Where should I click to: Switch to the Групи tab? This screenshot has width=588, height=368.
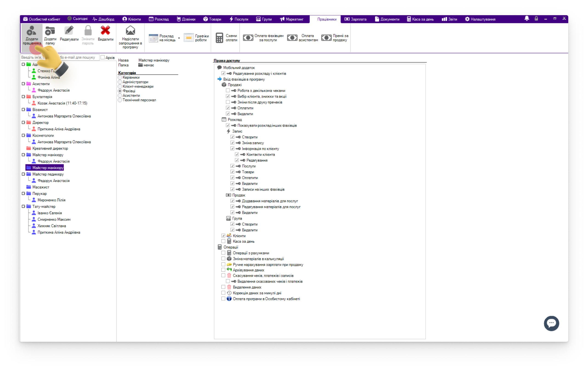pos(264,19)
